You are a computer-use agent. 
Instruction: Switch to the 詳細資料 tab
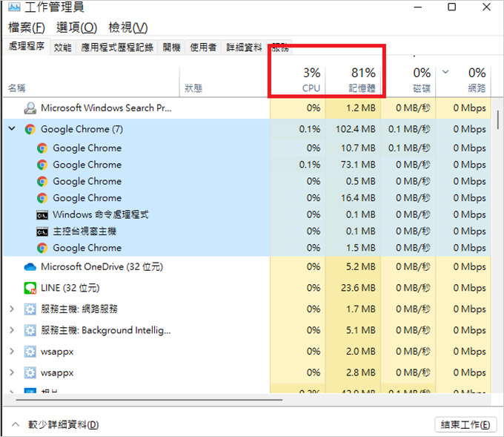244,47
